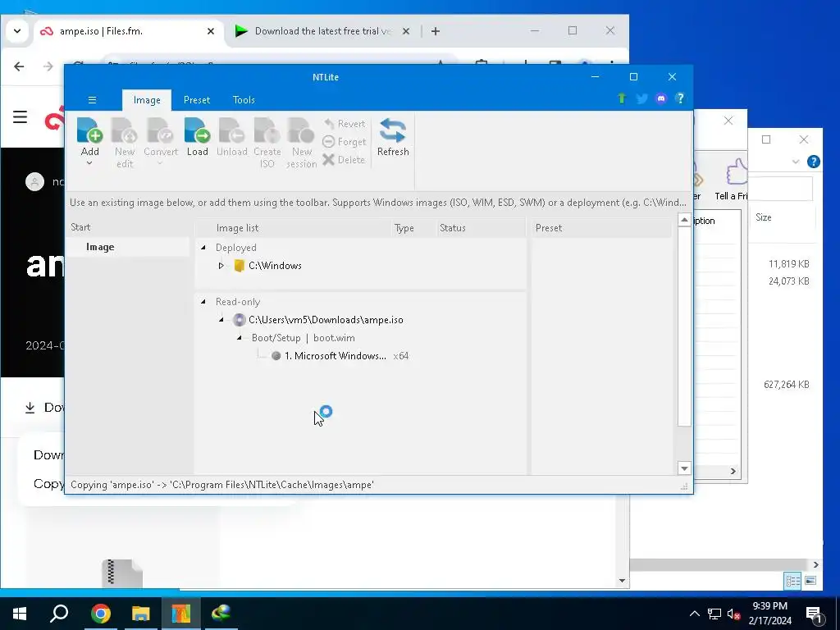
Task: Switch to details view in background window
Action: [x=793, y=581]
